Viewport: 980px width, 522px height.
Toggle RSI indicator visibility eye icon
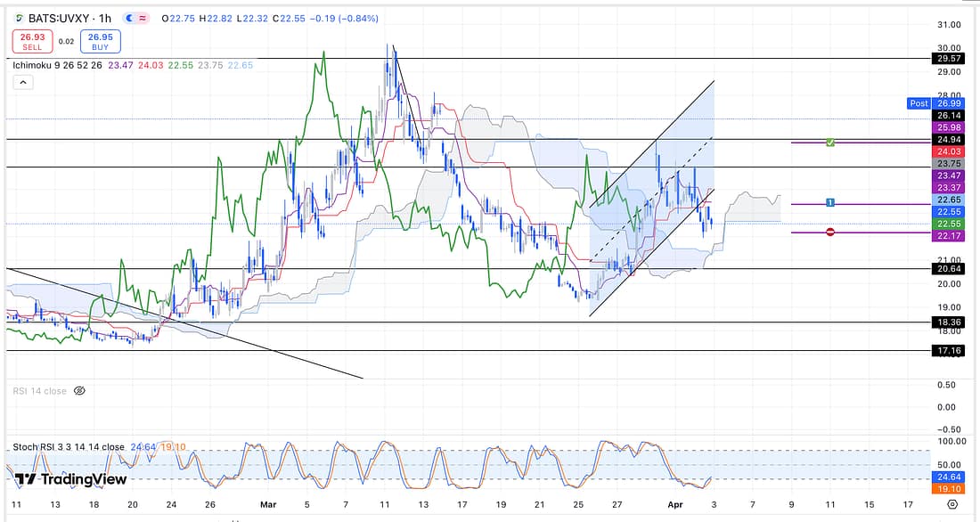point(79,390)
